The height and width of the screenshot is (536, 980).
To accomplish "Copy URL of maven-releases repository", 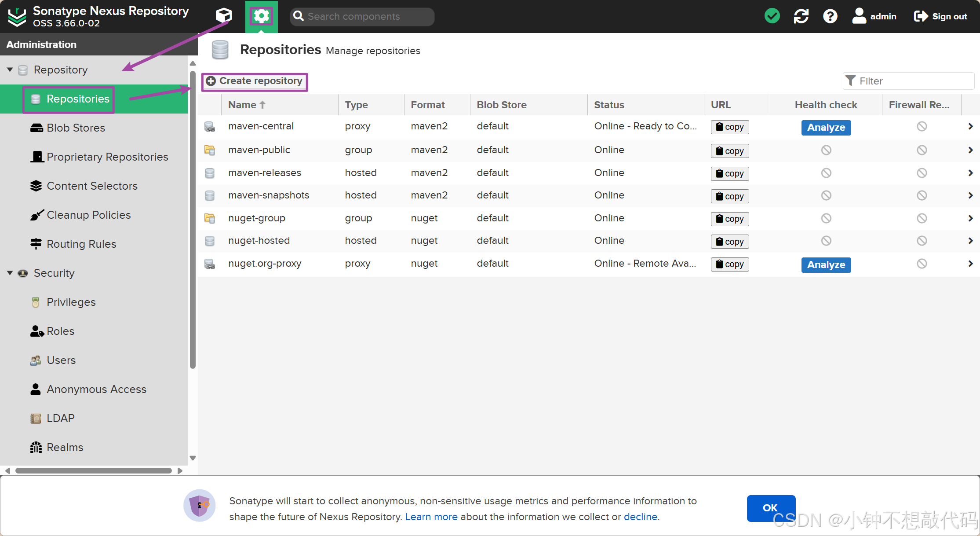I will click(730, 174).
